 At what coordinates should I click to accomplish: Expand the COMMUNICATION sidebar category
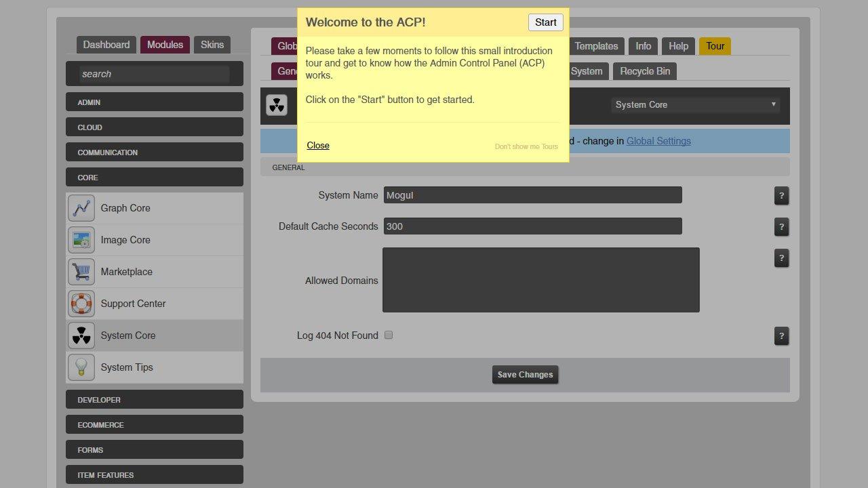coord(155,152)
